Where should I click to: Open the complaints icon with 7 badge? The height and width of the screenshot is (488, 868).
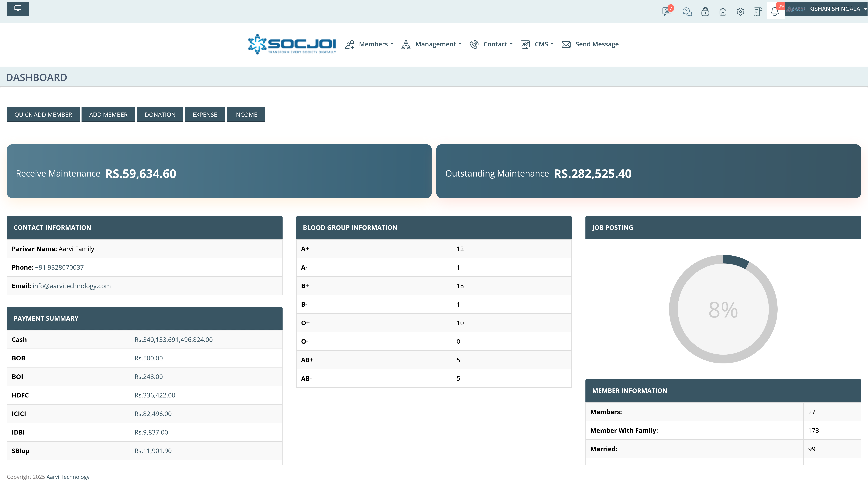(667, 11)
